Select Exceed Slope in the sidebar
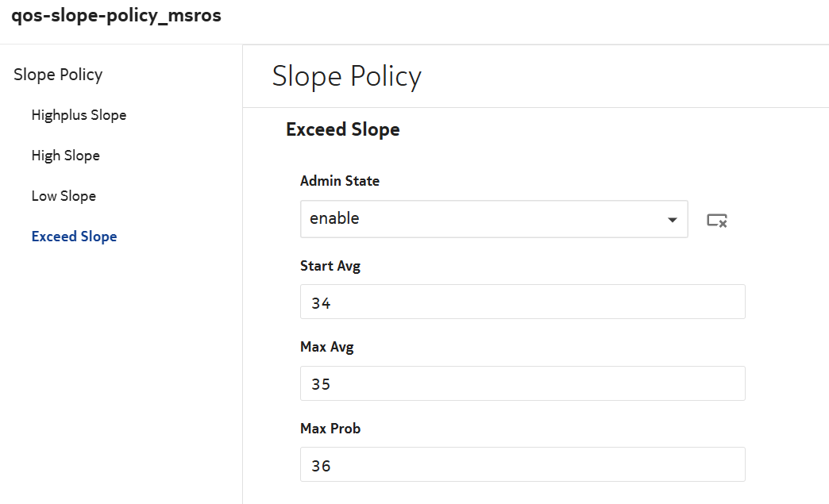Viewport: 829px width, 504px height. coord(74,237)
